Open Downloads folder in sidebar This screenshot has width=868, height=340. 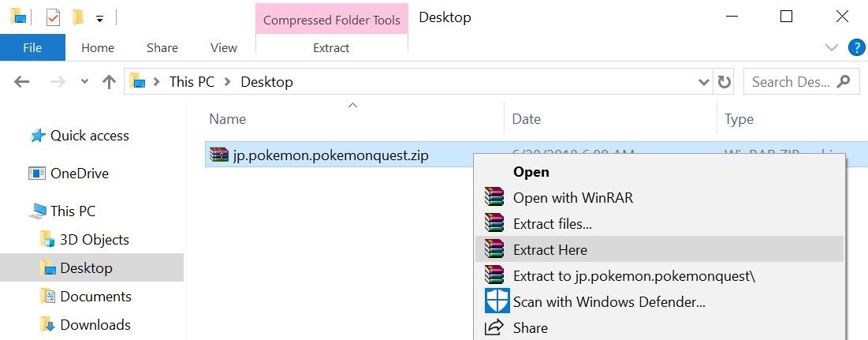95,325
